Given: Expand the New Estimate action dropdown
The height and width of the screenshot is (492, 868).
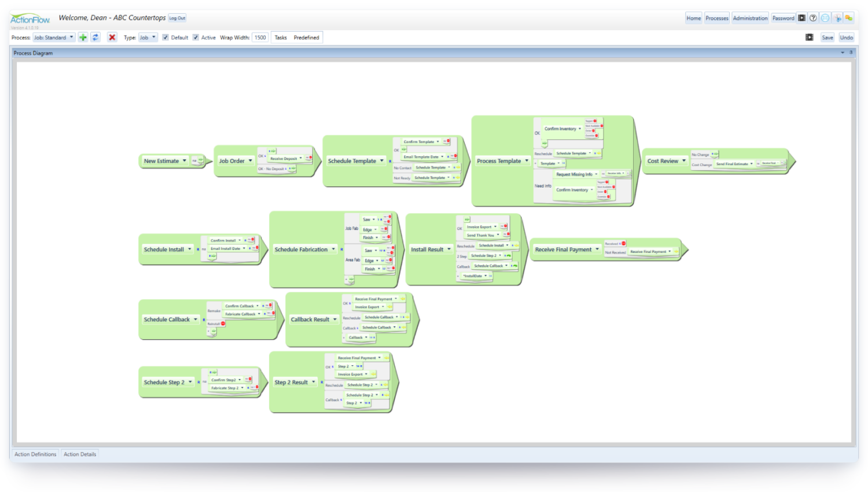Looking at the screenshot, I should point(184,161).
